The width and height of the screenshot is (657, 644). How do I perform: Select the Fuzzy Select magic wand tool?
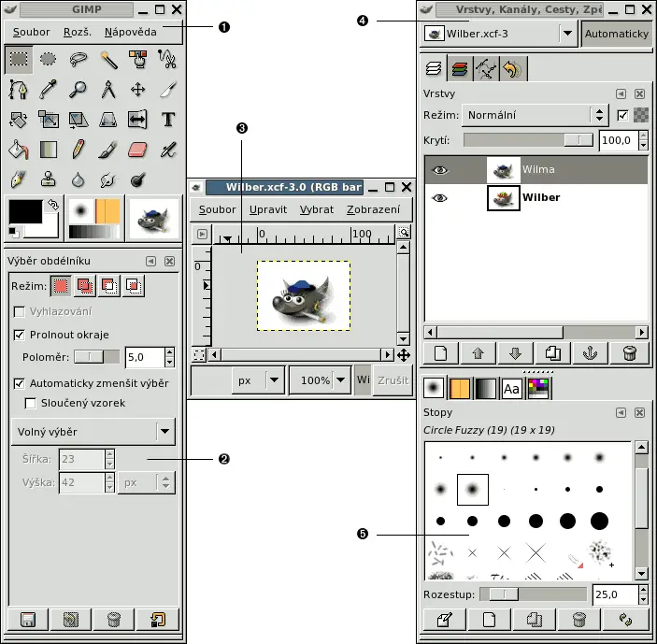point(107,60)
